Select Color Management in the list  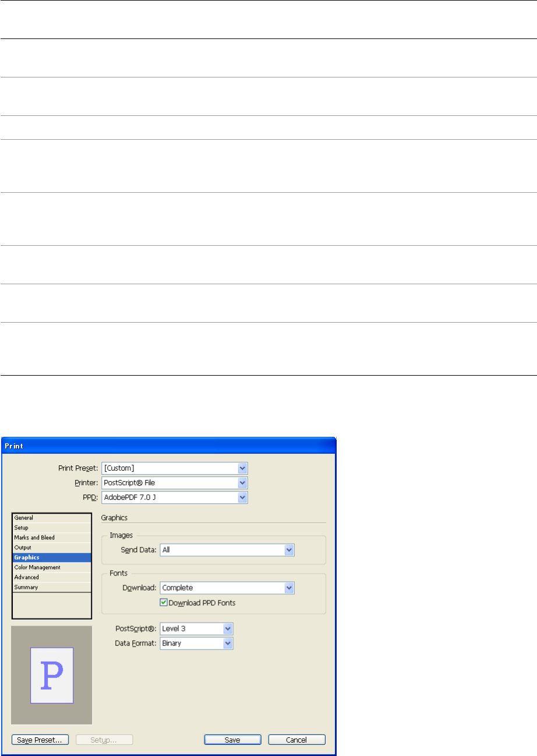pyautogui.click(x=52, y=567)
